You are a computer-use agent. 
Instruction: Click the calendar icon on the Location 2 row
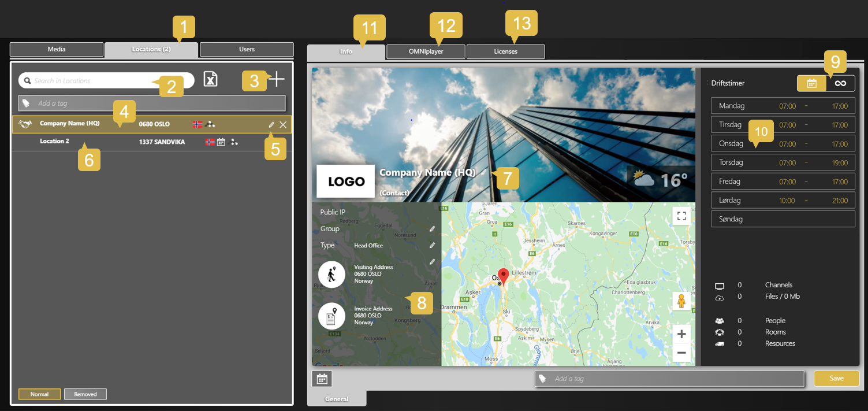tap(221, 142)
